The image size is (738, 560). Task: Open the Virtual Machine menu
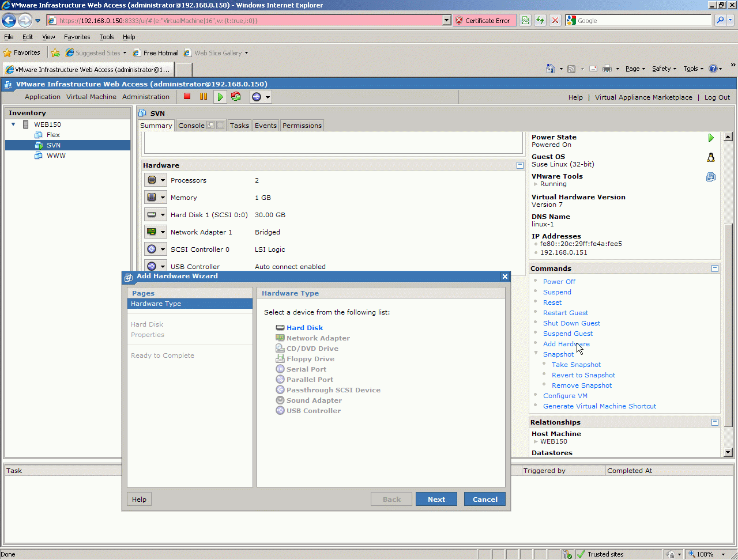91,97
